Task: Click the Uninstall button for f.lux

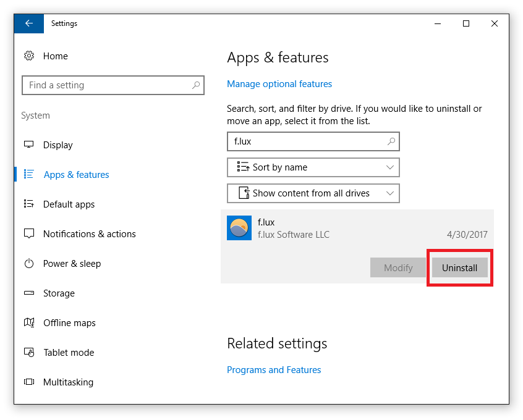Action: pos(459,267)
